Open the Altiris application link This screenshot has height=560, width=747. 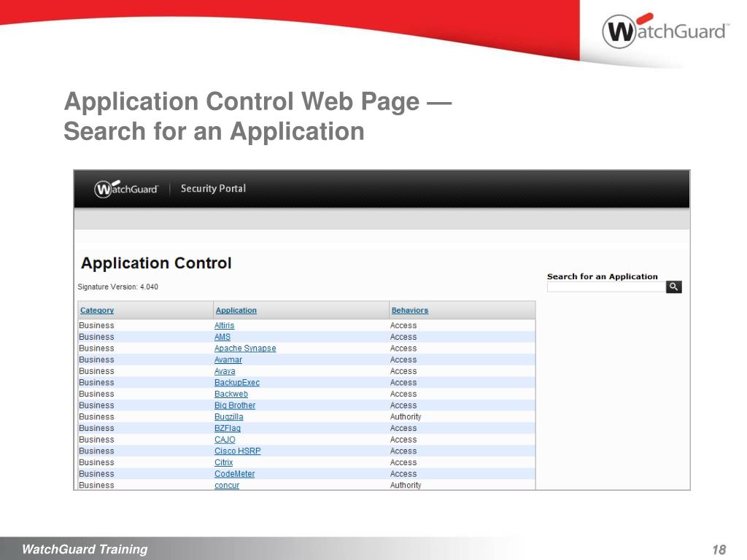click(225, 325)
